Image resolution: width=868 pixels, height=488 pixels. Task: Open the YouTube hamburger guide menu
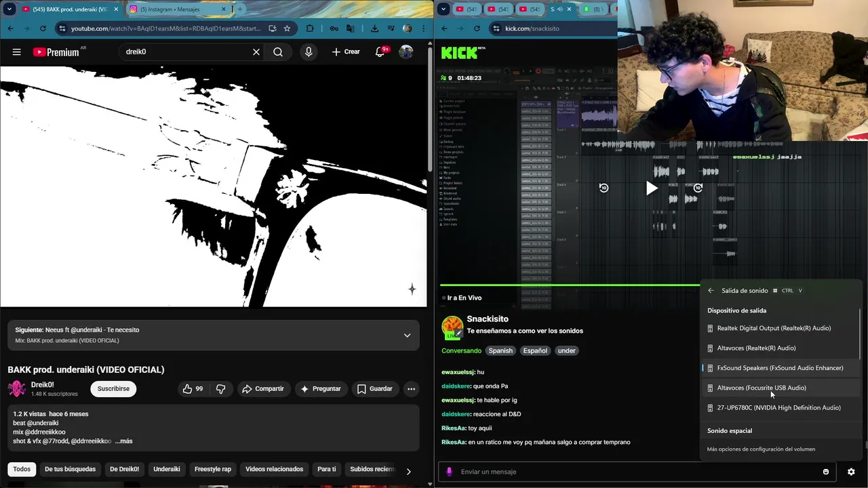click(x=17, y=52)
